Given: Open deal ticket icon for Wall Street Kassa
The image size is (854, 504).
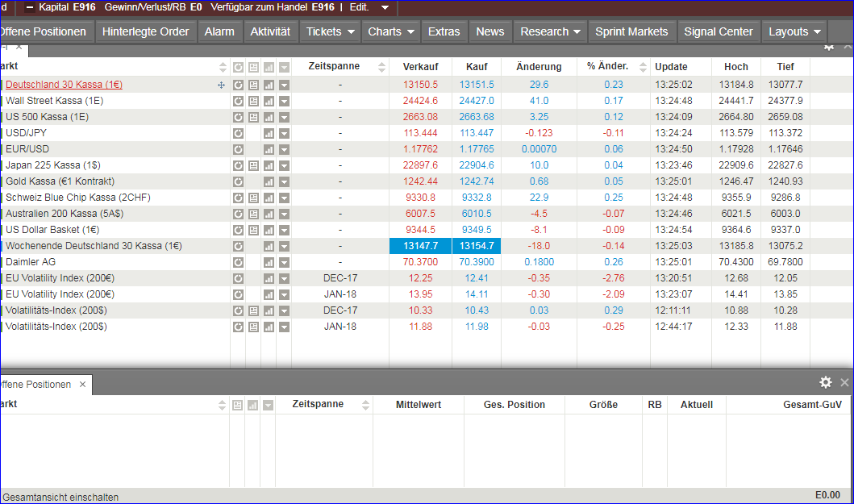Looking at the screenshot, I should tap(253, 101).
